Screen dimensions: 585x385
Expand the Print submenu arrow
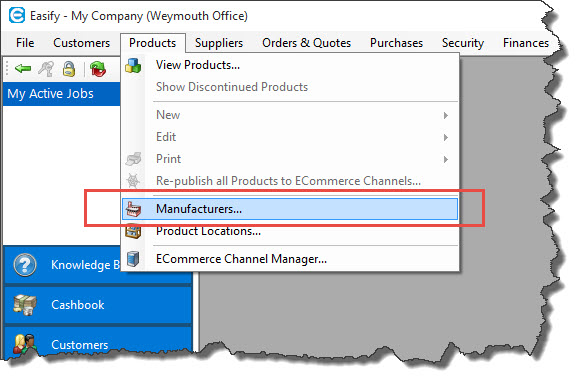(x=445, y=159)
